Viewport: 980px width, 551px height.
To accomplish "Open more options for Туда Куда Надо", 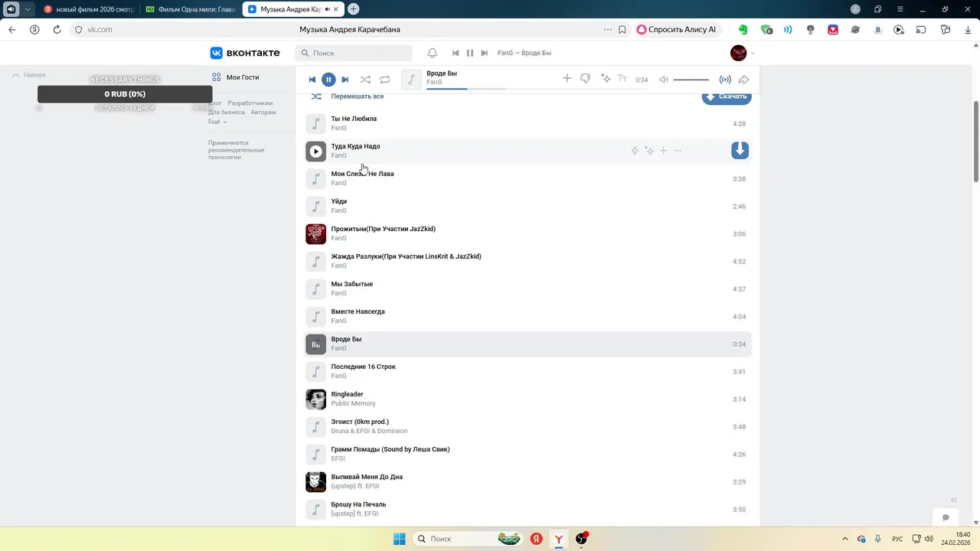I will click(678, 151).
